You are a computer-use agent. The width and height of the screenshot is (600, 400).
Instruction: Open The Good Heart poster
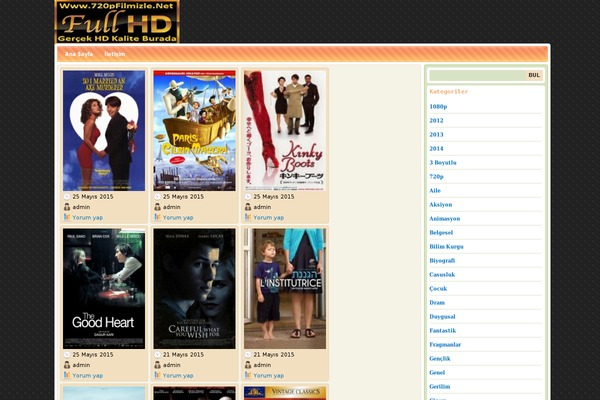point(104,289)
